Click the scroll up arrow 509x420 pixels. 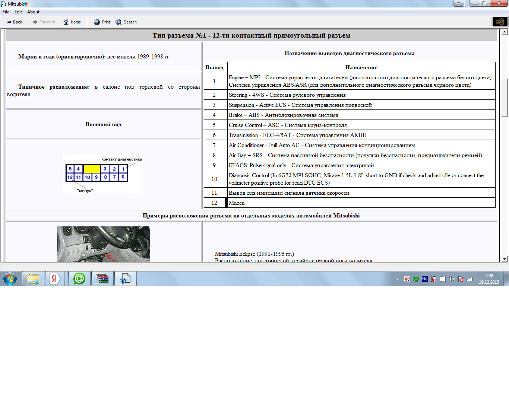[505, 32]
